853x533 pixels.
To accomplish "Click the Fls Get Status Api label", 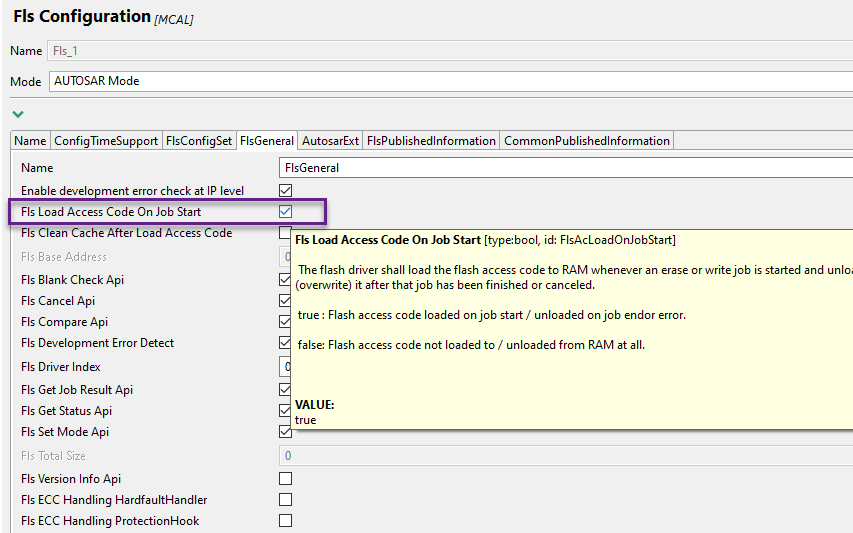I will [x=66, y=411].
